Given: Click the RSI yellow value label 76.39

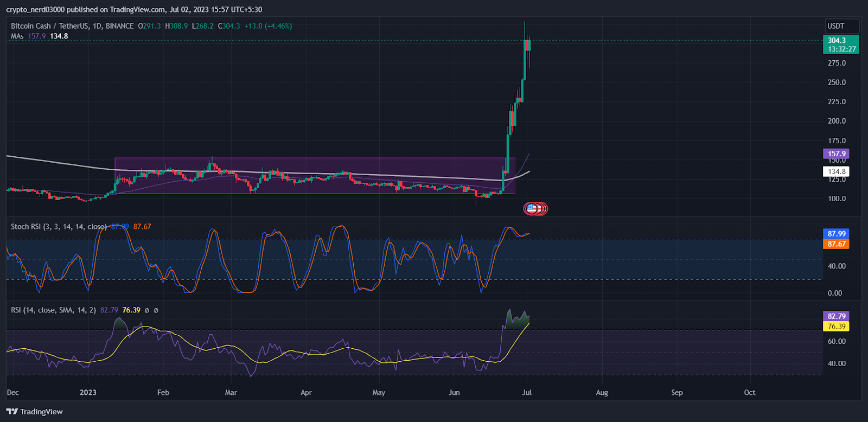Looking at the screenshot, I should click(x=836, y=326).
